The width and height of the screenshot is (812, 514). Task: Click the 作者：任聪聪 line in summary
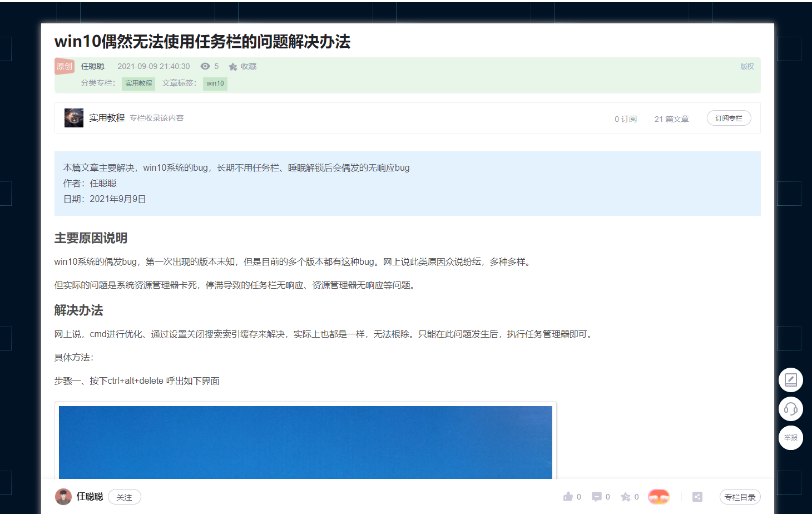pyautogui.click(x=90, y=184)
